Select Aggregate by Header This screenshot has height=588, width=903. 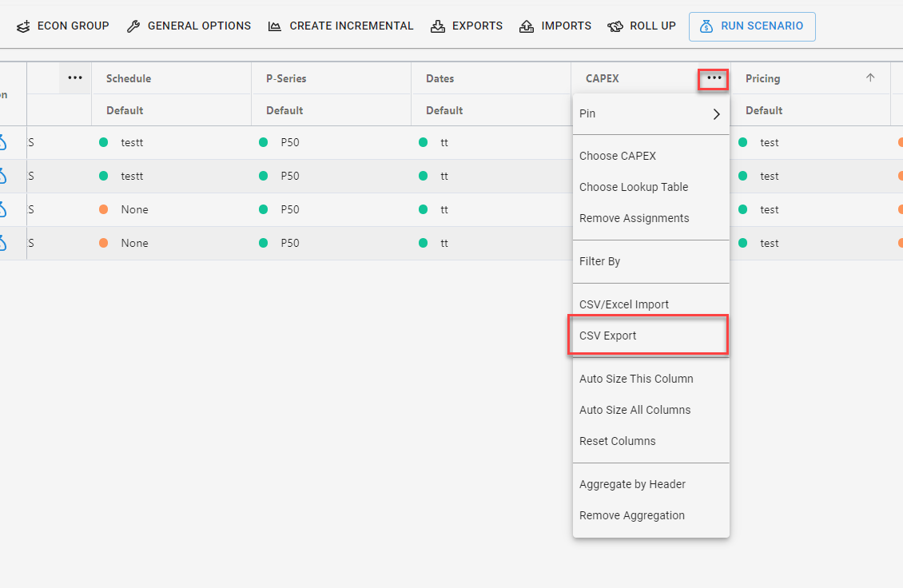click(x=650, y=484)
